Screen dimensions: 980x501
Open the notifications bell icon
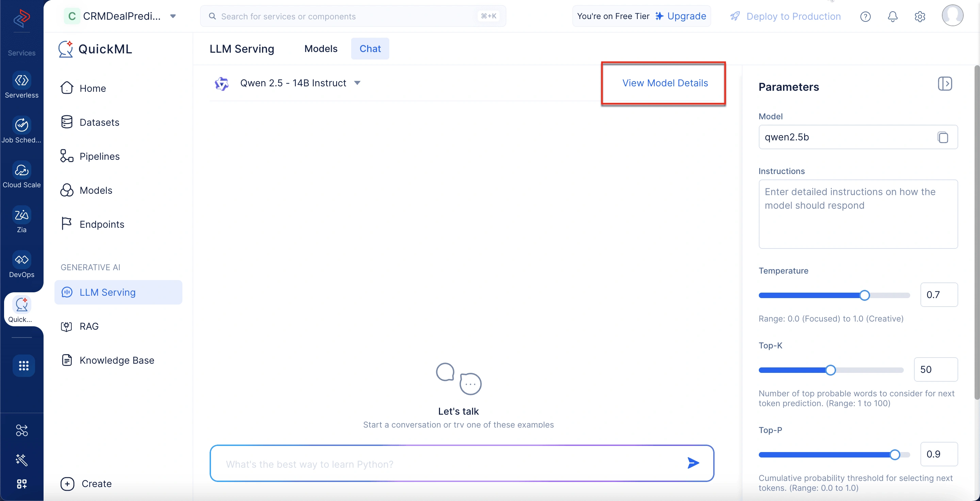pyautogui.click(x=893, y=16)
